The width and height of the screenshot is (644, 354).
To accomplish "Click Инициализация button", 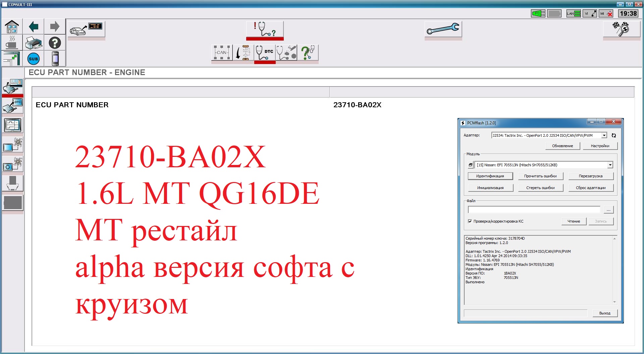I will [x=490, y=188].
